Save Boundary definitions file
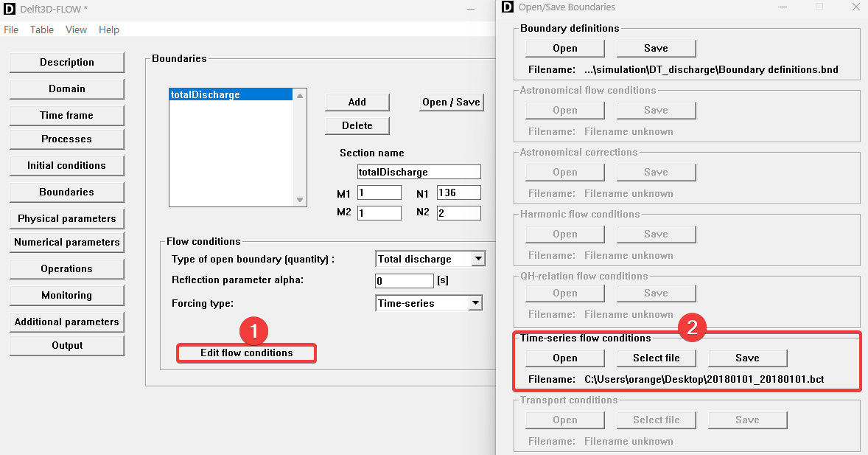This screenshot has width=868, height=455. (x=656, y=48)
